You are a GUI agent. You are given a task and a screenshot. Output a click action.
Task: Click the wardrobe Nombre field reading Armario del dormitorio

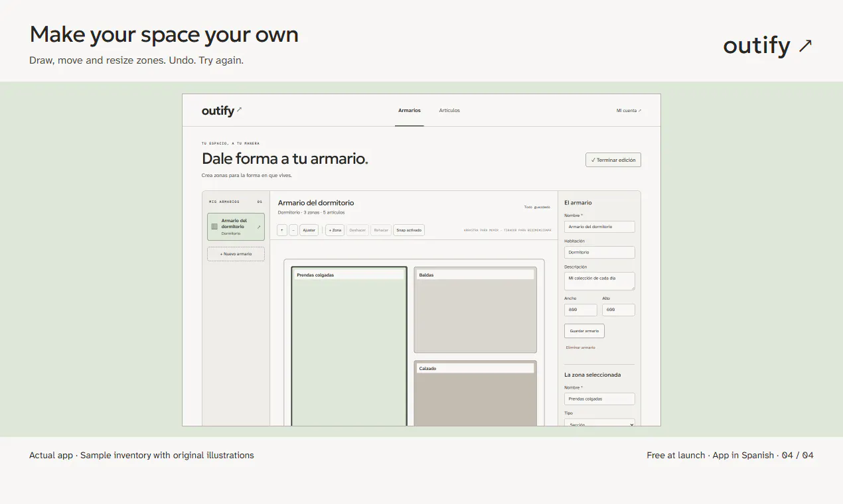(599, 227)
